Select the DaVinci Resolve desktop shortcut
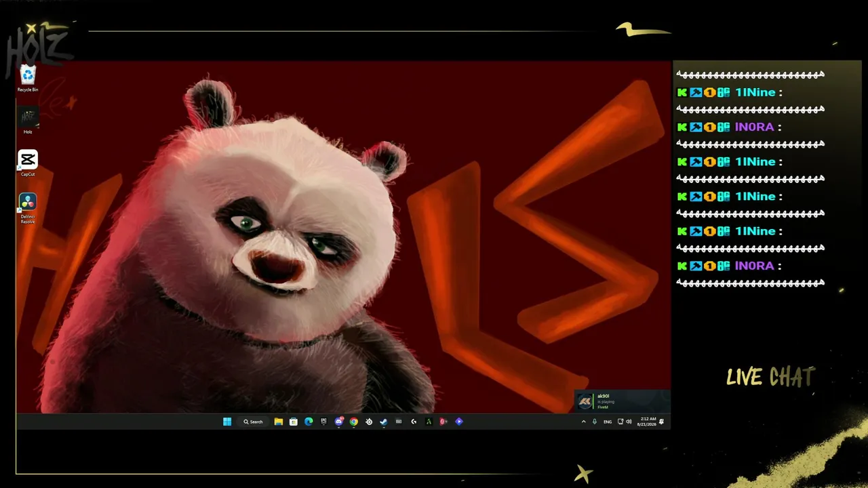This screenshot has width=868, height=488. pos(28,209)
